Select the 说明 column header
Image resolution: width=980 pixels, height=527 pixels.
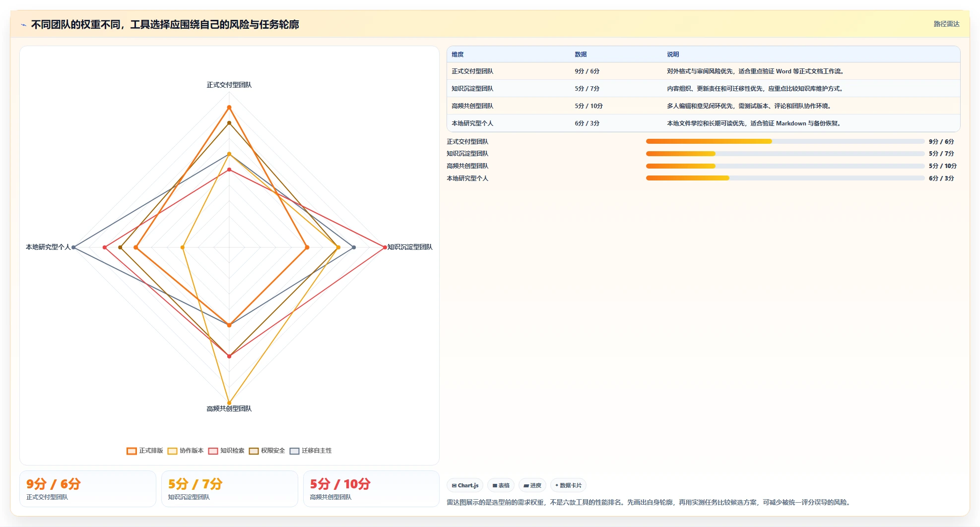(x=673, y=55)
